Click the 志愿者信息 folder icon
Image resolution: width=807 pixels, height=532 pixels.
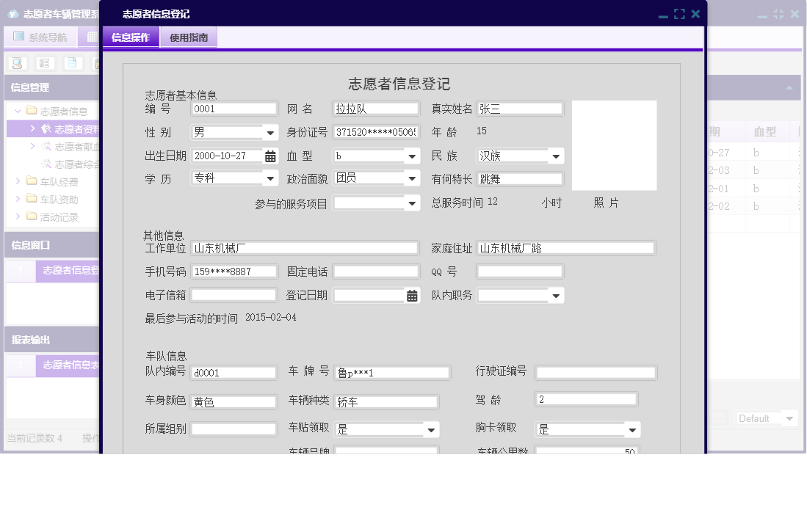point(32,111)
